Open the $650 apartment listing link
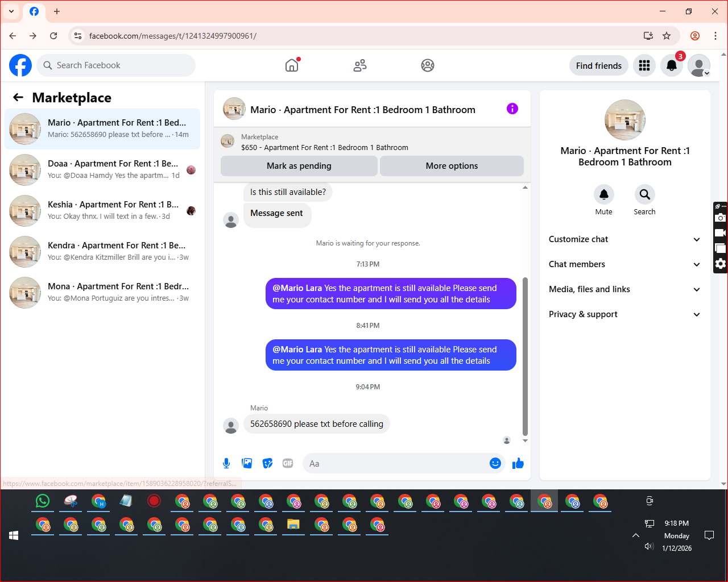This screenshot has height=582, width=728. click(325, 147)
